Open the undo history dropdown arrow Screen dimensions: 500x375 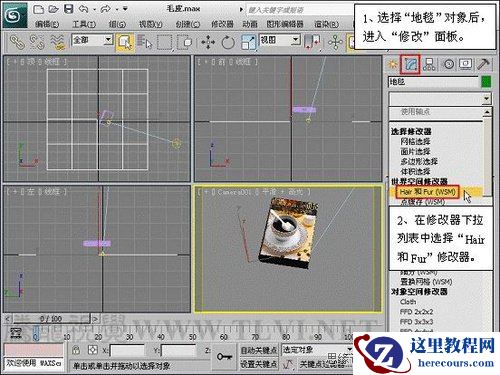tap(94, 9)
